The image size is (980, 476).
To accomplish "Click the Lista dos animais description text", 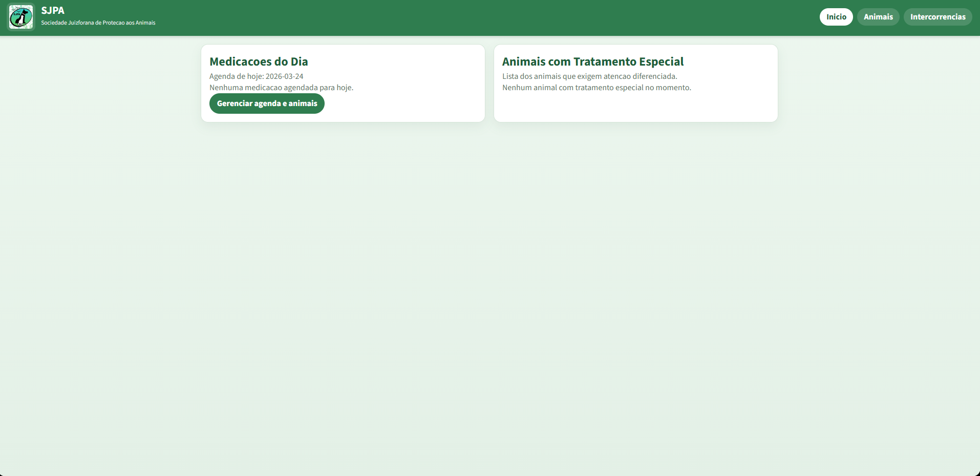I will tap(589, 76).
